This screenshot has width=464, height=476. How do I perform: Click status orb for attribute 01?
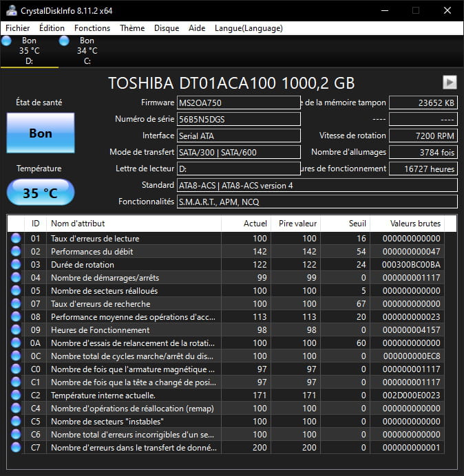point(16,238)
